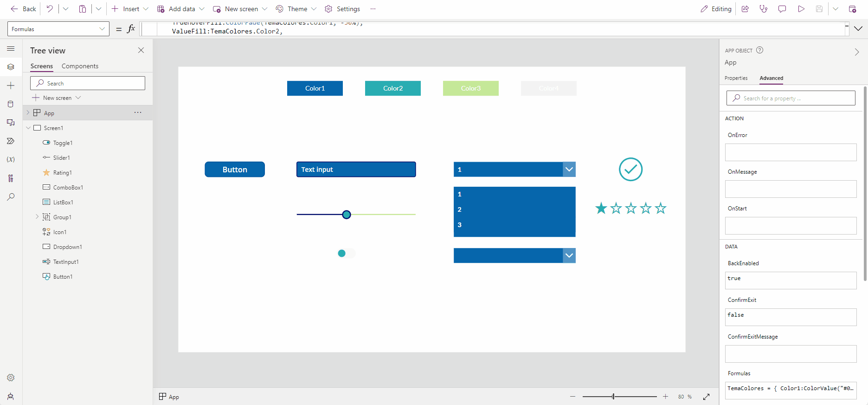Screen dimensions: 868x405
Task: Open the Properties tab in right panel
Action: pyautogui.click(x=736, y=78)
